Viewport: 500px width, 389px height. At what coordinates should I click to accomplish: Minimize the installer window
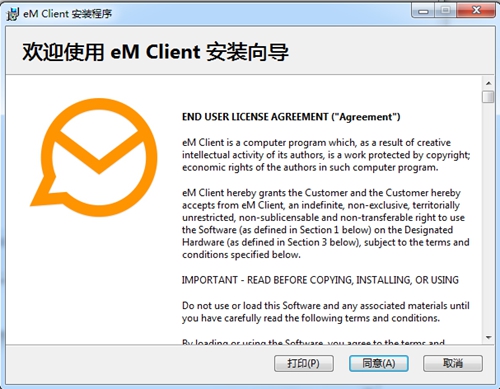point(423,11)
